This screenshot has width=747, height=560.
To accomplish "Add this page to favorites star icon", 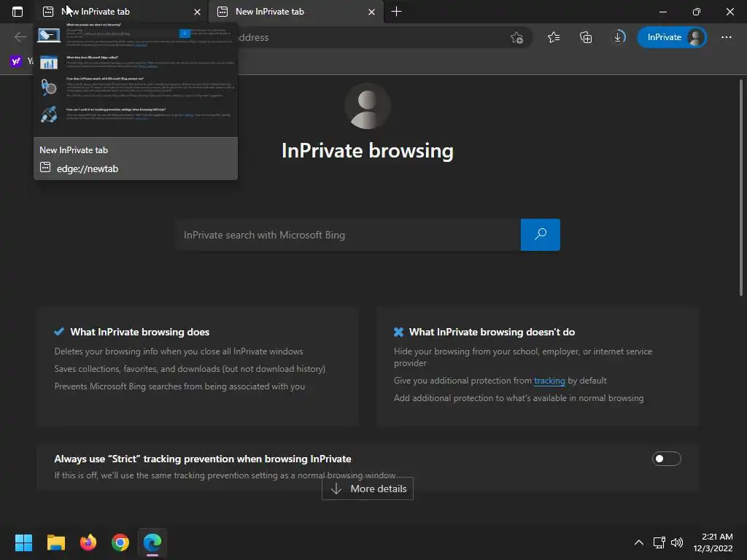I will click(x=517, y=37).
